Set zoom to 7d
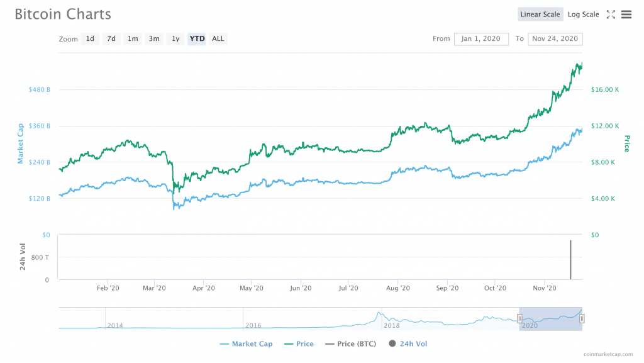Viewport: 644px width, 363px height. 111,39
